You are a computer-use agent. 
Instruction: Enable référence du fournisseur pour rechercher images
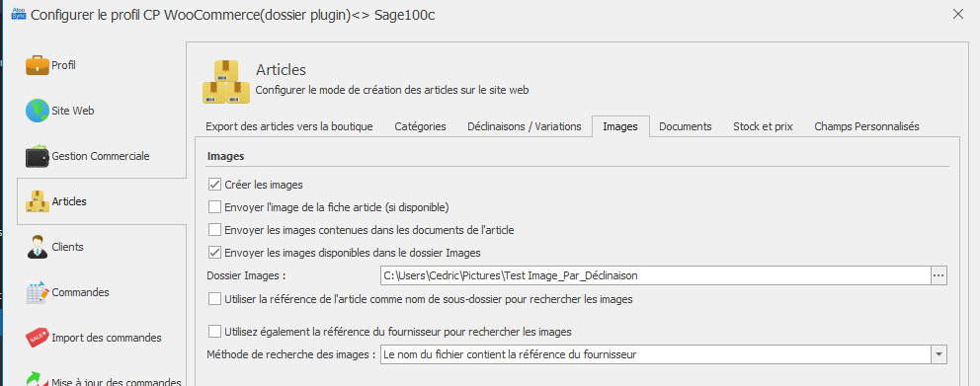(x=215, y=331)
